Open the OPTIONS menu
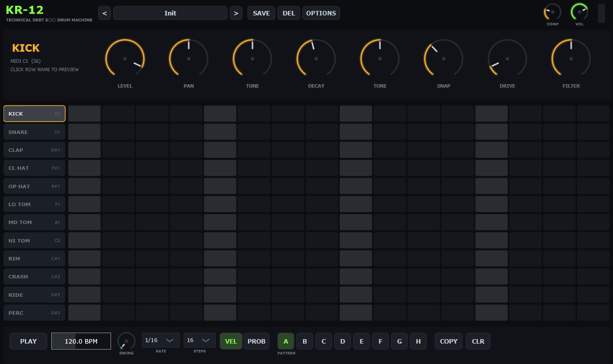 point(321,13)
